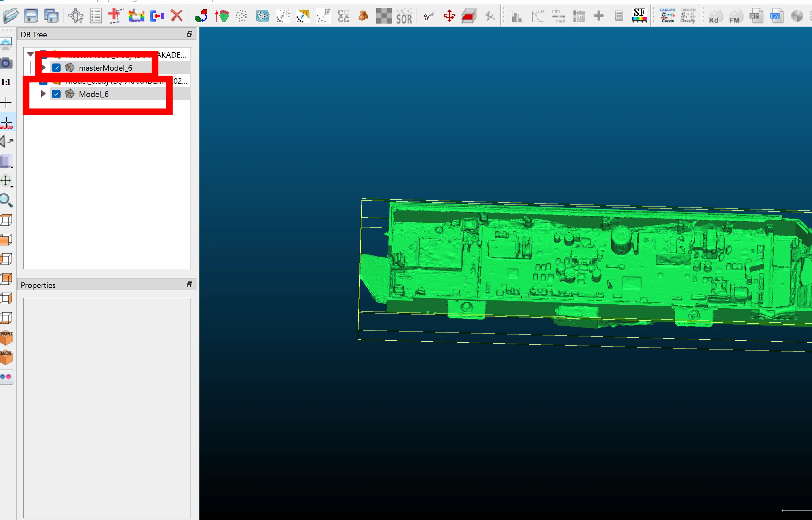Screen dimensions: 812x520
Task: Expand the Model_6 mesh tree item
Action: point(43,94)
